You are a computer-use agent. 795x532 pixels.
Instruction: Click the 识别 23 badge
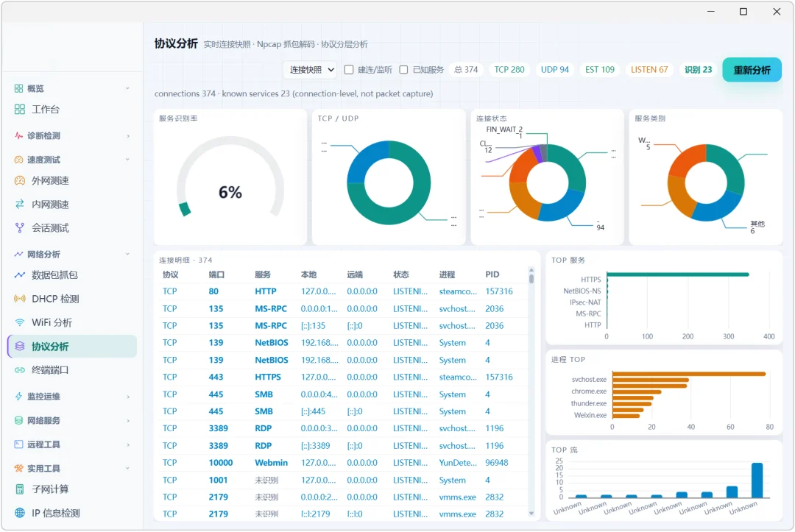click(698, 70)
